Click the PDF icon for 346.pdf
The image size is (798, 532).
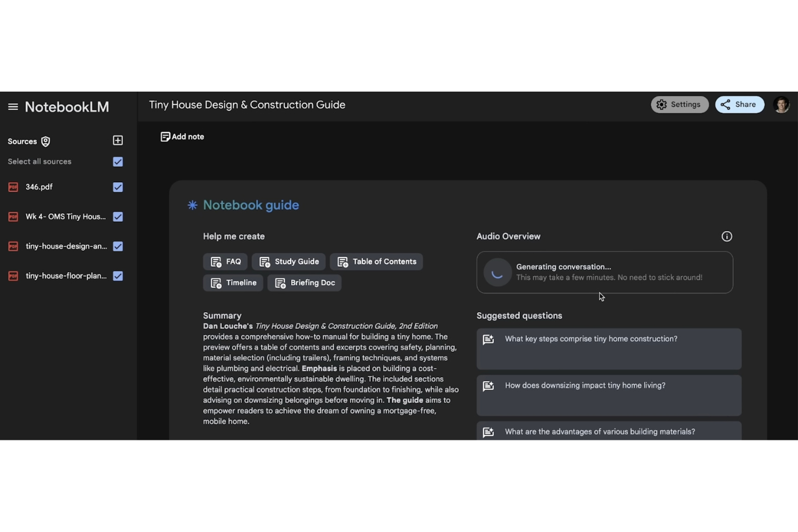[13, 187]
